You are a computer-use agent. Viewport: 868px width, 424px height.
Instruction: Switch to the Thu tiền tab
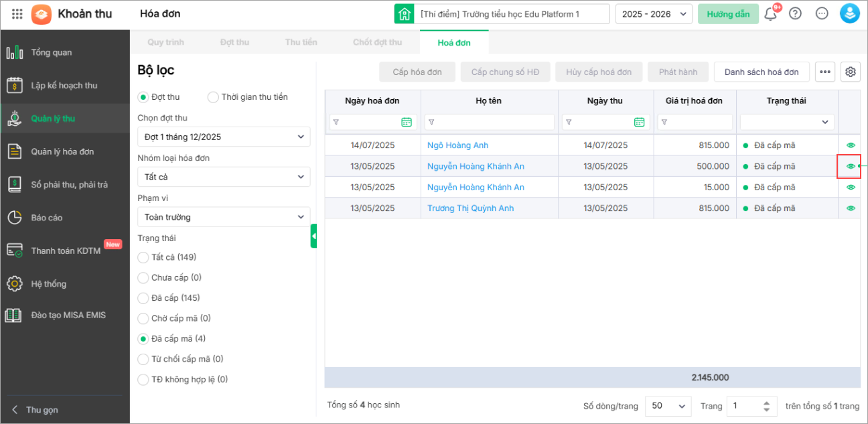(301, 42)
